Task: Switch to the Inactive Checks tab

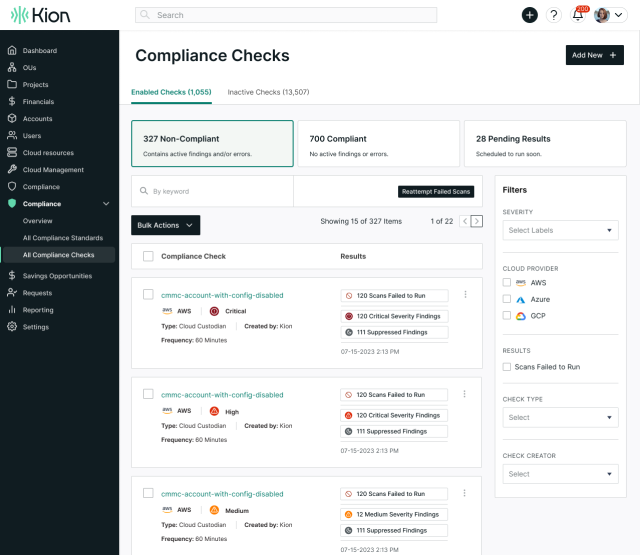Action: [268, 92]
